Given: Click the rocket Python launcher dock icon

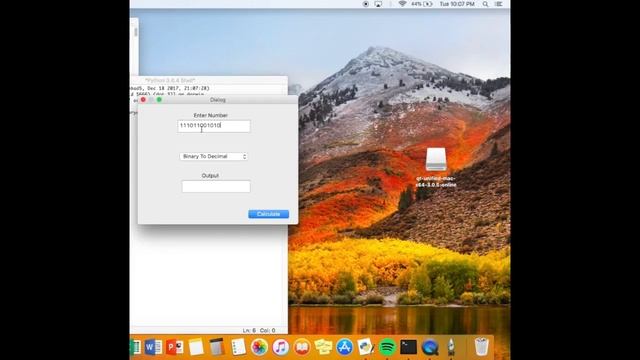Looking at the screenshot, I should pos(451,347).
